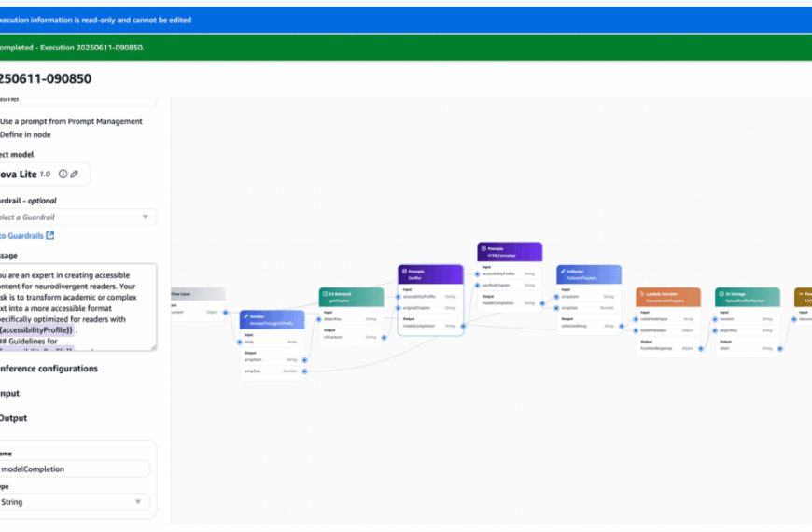Click the HTMLFormatter easifiedChapter input port
The height and width of the screenshot is (532, 812).
pos(477,286)
